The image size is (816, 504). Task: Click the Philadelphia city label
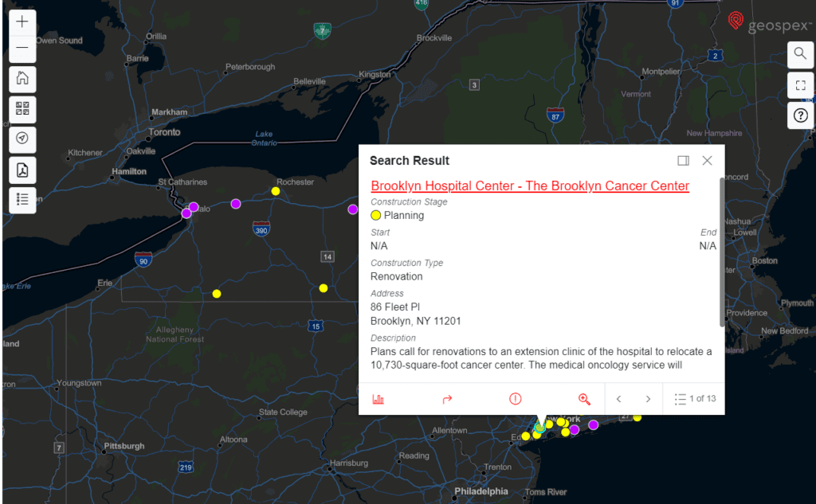click(x=481, y=491)
